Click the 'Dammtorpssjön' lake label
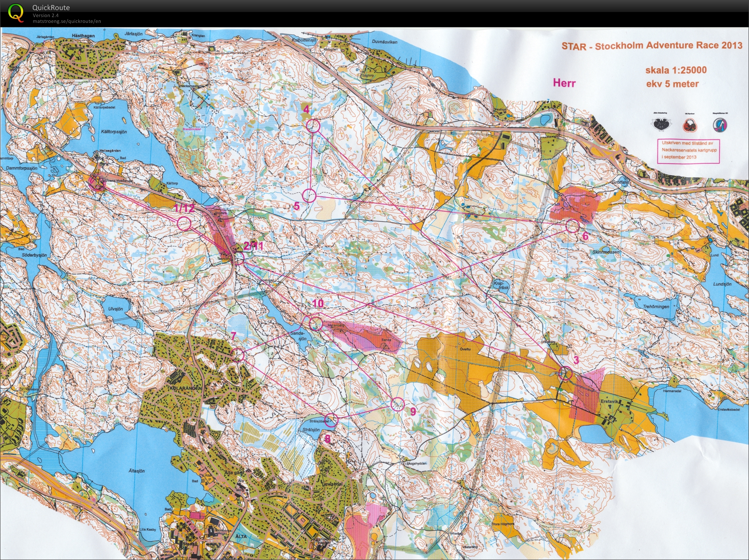The height and width of the screenshot is (560, 749). (x=22, y=169)
